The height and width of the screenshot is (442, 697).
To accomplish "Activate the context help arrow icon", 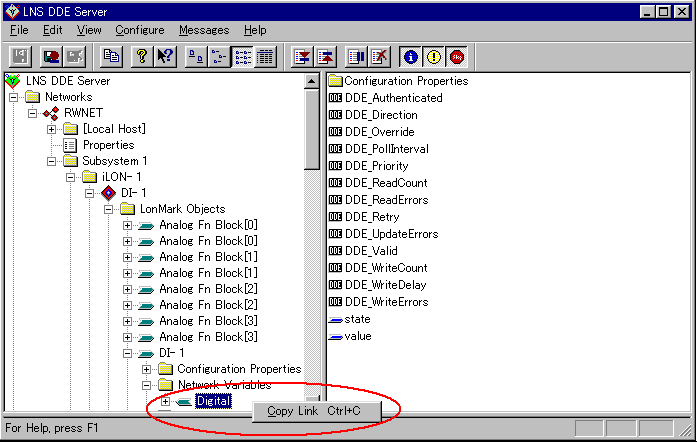I will click(166, 57).
